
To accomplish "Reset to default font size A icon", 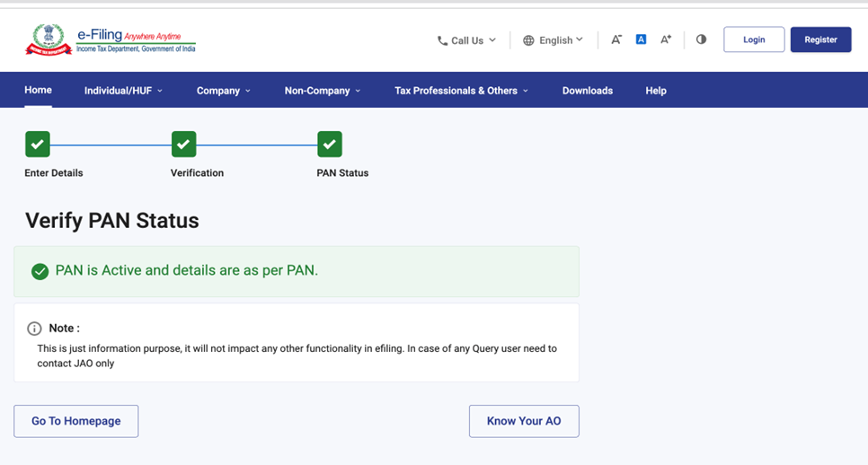I will pos(641,39).
